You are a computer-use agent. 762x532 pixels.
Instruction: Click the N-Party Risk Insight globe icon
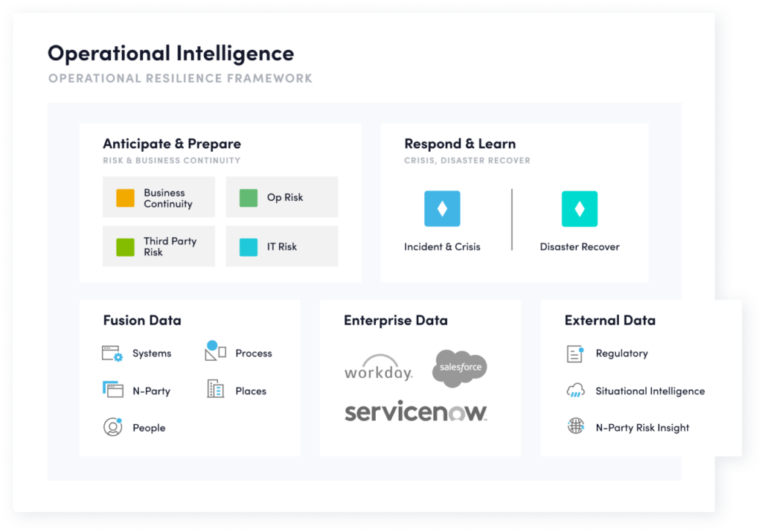pos(574,427)
